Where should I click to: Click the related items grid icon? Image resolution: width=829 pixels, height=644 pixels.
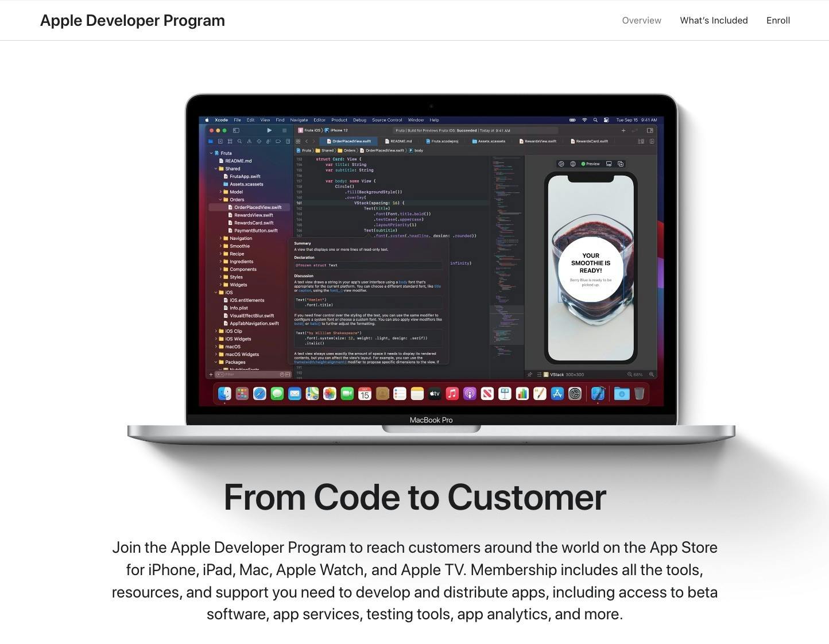[x=298, y=141]
